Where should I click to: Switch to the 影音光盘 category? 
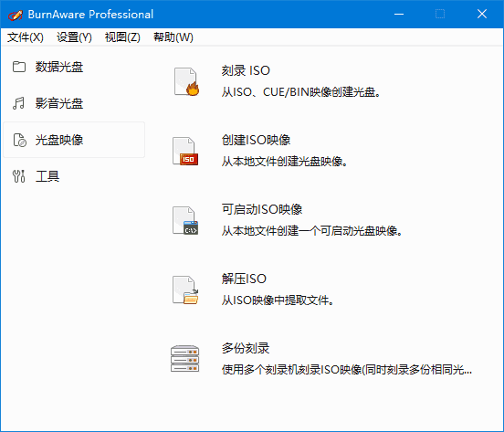pos(74,103)
